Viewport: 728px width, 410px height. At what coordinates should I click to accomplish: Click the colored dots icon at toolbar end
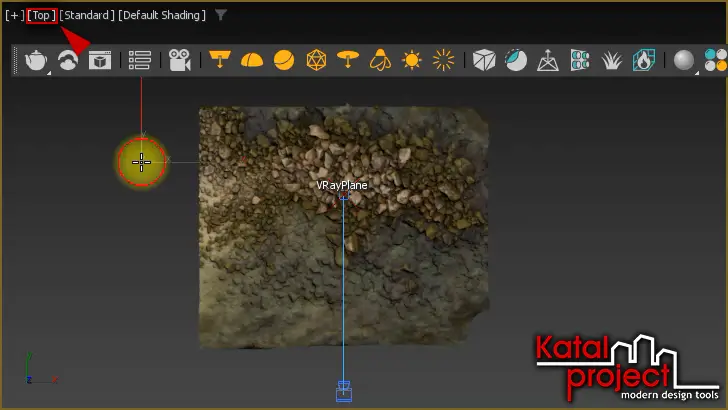pyautogui.click(x=715, y=60)
